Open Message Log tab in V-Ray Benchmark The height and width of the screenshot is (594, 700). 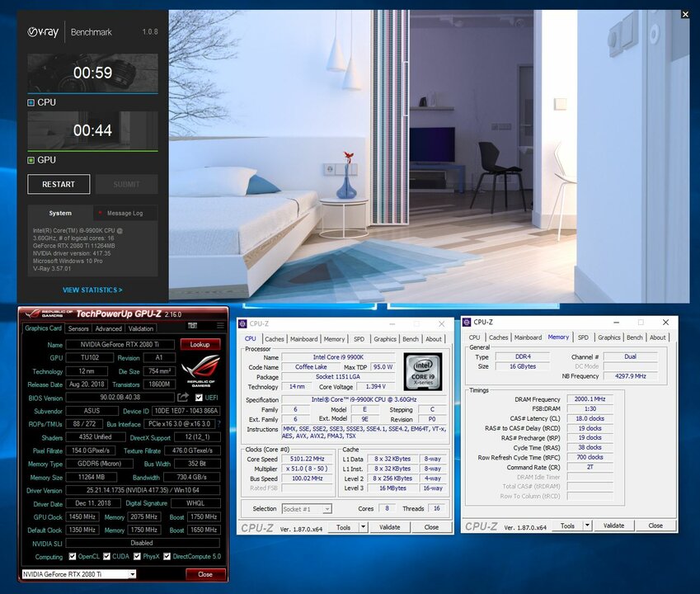coord(125,213)
